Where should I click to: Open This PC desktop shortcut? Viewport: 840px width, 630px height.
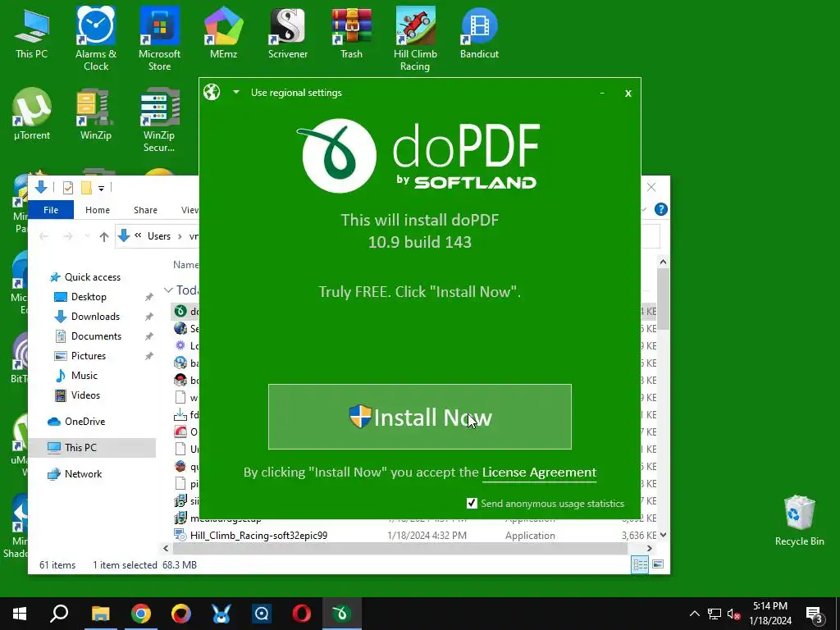click(32, 33)
